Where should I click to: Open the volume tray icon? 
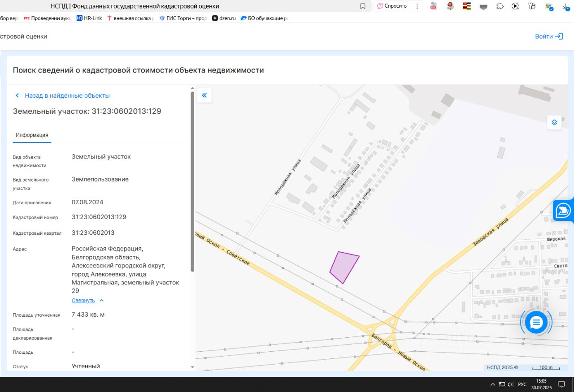pyautogui.click(x=510, y=384)
